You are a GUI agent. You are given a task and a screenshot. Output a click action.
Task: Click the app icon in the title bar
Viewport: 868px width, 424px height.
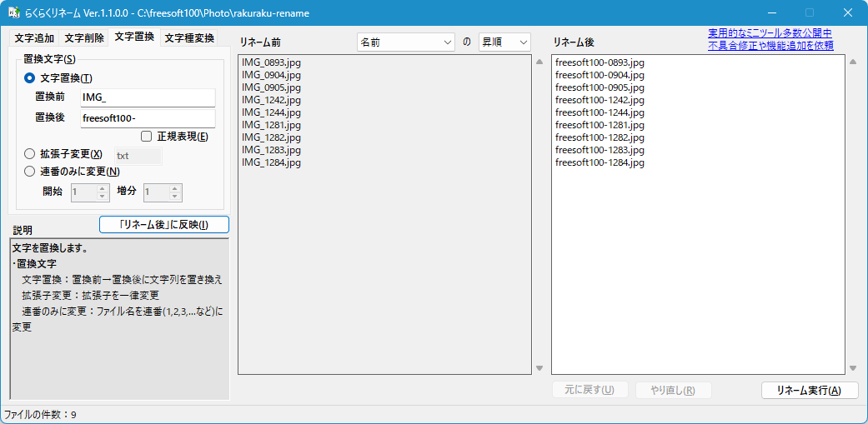click(14, 12)
